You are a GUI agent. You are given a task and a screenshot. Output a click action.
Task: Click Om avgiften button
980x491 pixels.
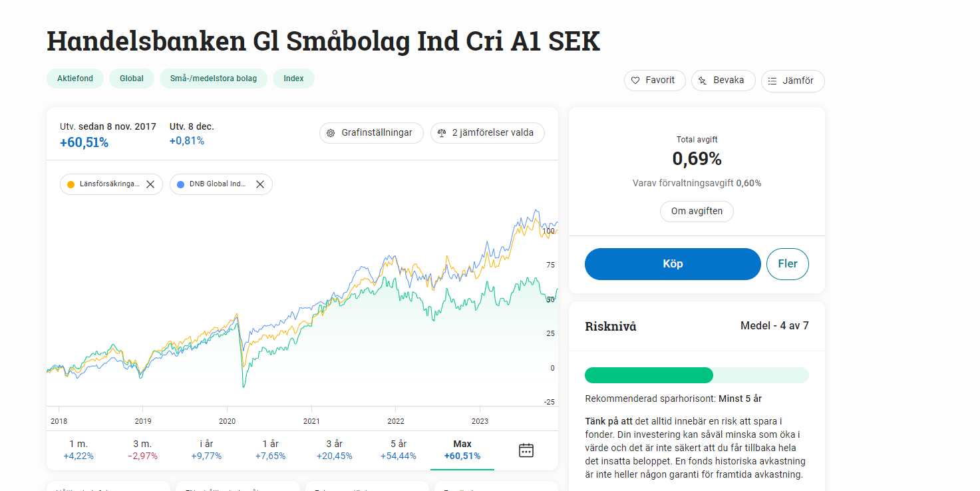697,212
